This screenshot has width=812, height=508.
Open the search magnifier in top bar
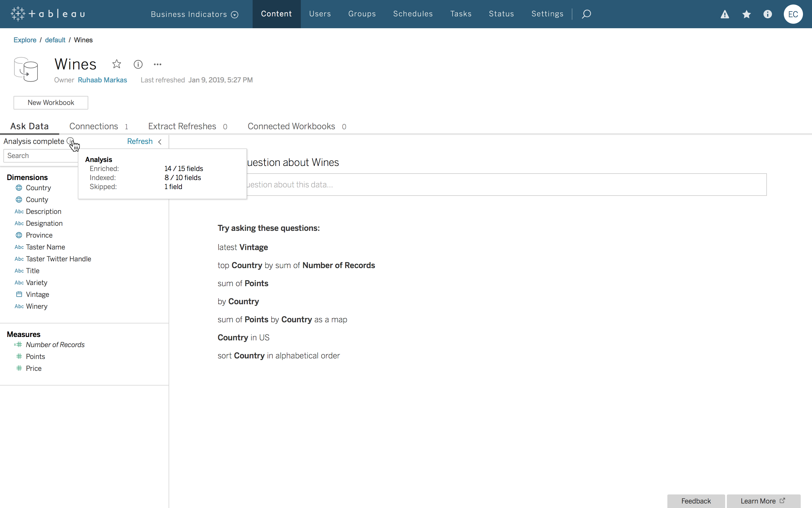[586, 14]
